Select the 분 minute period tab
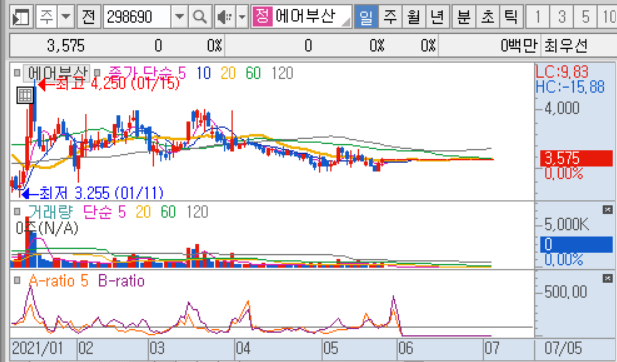Image resolution: width=617 pixels, height=362 pixels. pos(464,17)
